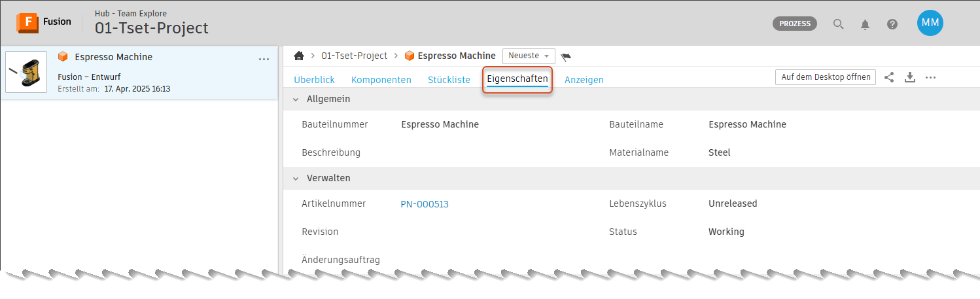Image resolution: width=980 pixels, height=299 pixels.
Task: Click Auf dem Desktop öffnen button
Action: click(826, 77)
